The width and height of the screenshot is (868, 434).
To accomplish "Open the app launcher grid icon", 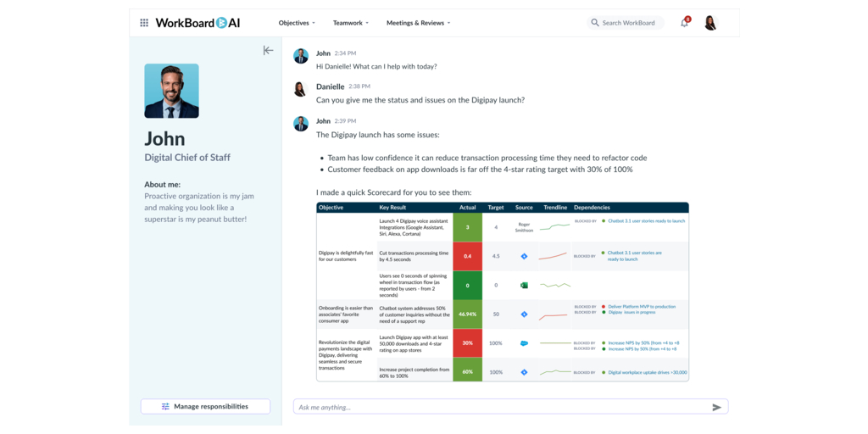I will pos(144,23).
